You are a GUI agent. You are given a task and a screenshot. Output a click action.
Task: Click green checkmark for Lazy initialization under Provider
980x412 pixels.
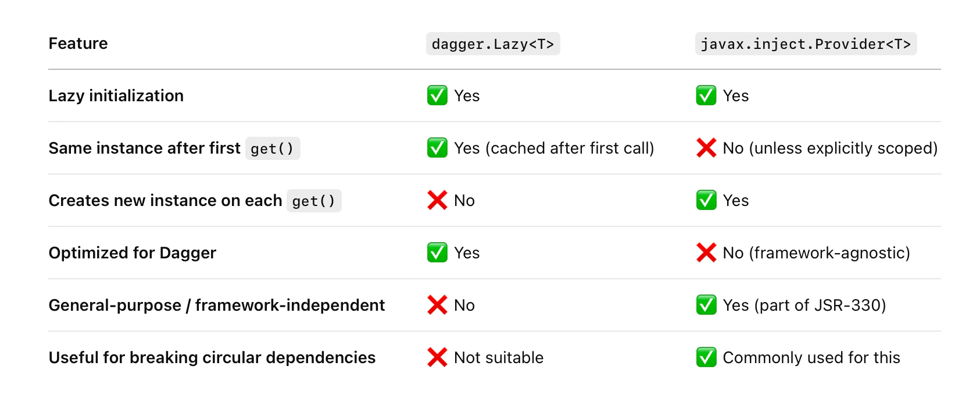coord(706,95)
